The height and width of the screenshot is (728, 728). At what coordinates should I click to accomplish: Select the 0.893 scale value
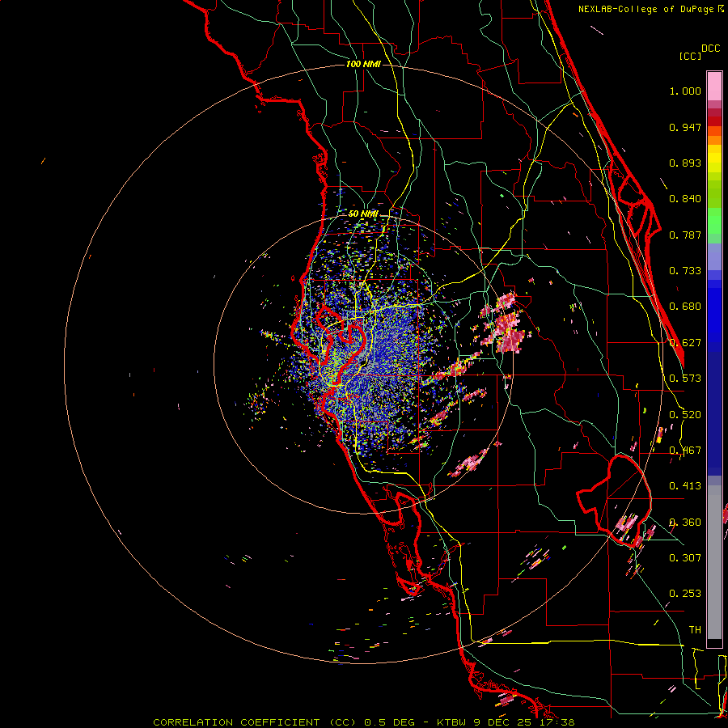685,163
